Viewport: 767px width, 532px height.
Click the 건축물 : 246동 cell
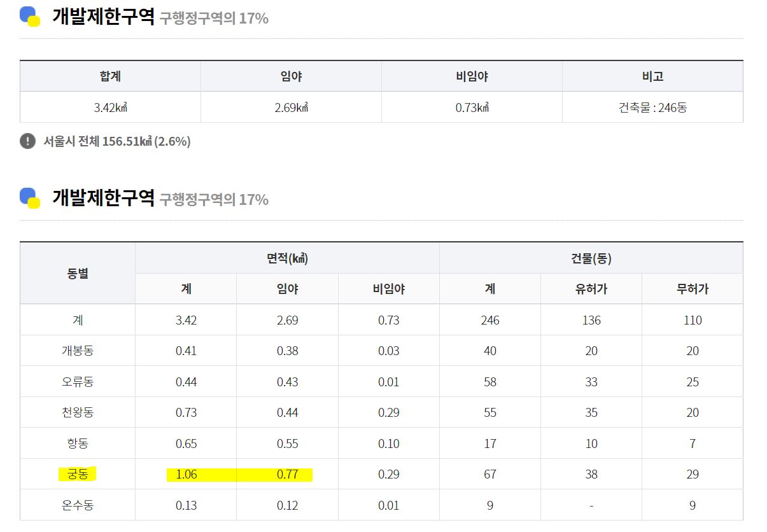(x=652, y=107)
